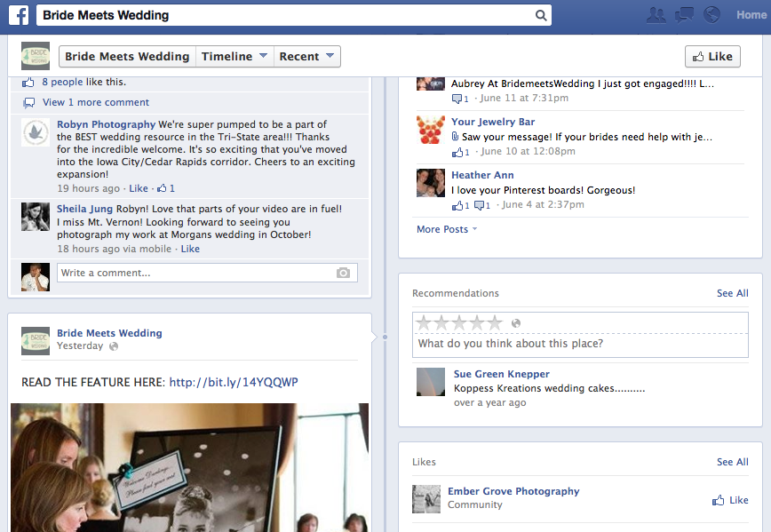The image size is (771, 532).
Task: Click the search magnifier icon
Action: (x=541, y=15)
